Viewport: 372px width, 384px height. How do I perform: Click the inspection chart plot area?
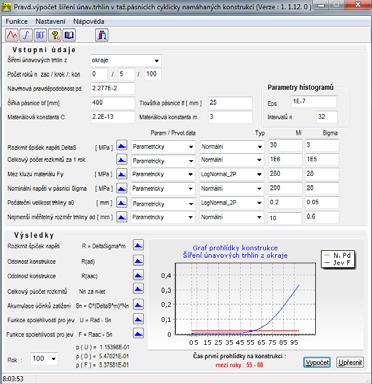click(245, 299)
